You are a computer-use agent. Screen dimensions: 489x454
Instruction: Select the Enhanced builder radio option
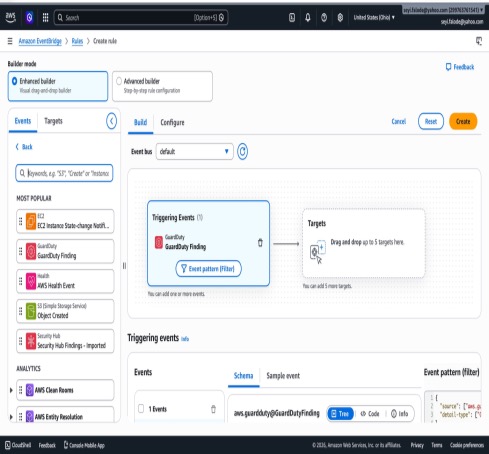click(14, 81)
